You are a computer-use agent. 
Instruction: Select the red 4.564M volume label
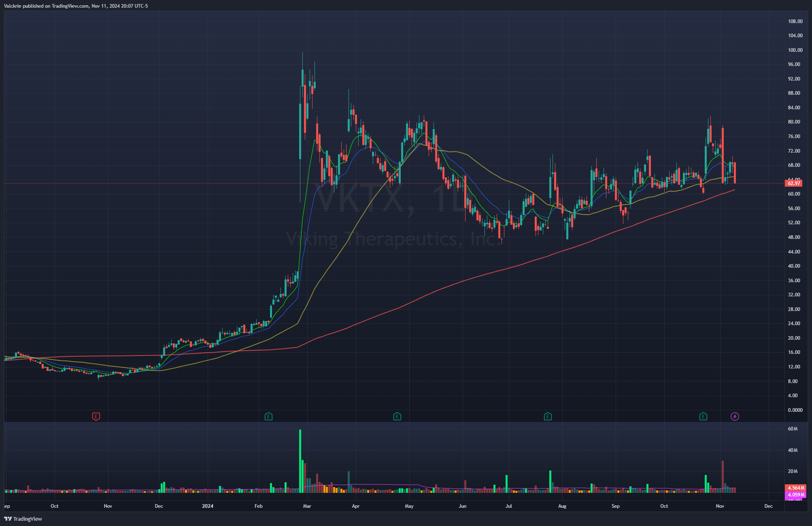click(x=796, y=488)
